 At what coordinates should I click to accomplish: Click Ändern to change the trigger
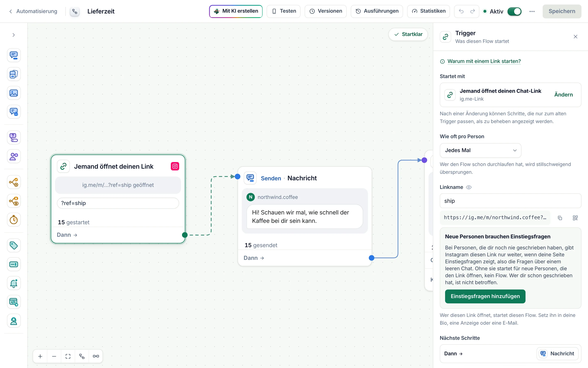(x=563, y=95)
